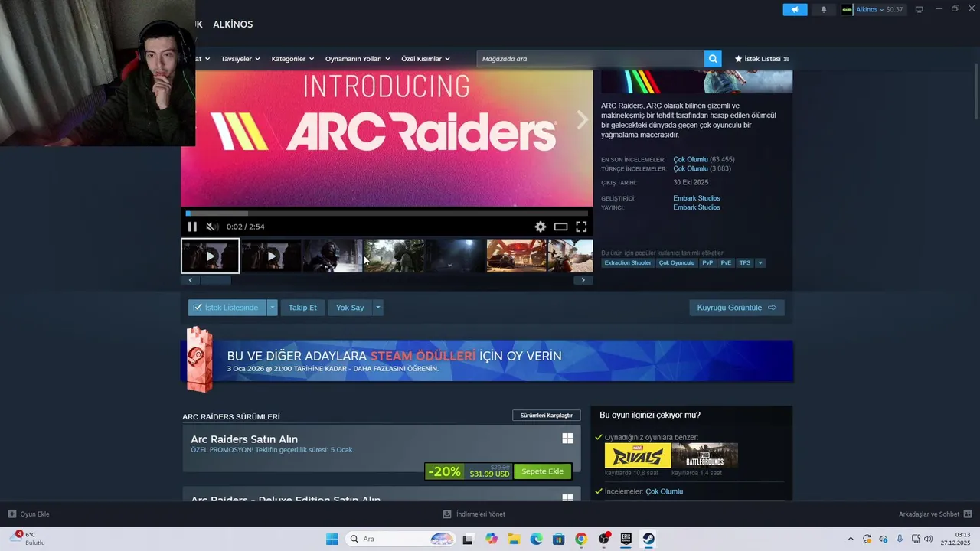Viewport: 980px width, 551px height.
Task: Open Copilot from taskbar
Action: click(x=491, y=539)
